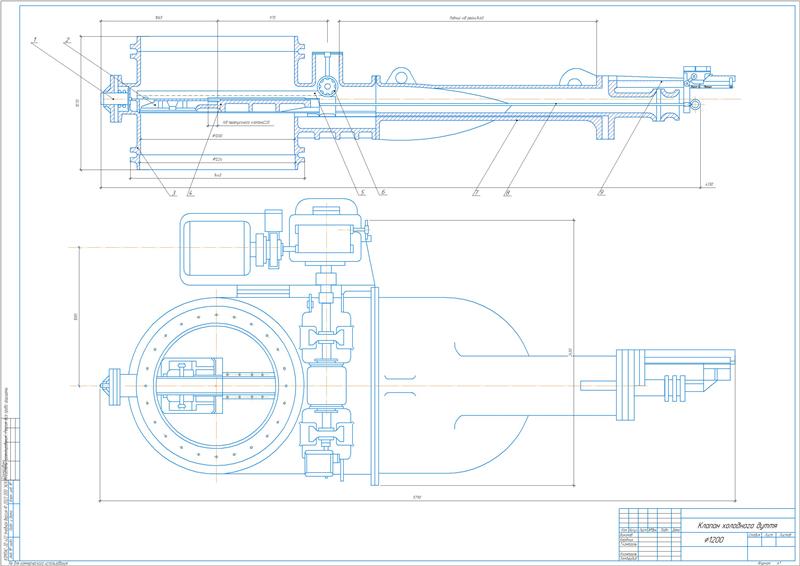Select position callout number 7

click(x=477, y=192)
